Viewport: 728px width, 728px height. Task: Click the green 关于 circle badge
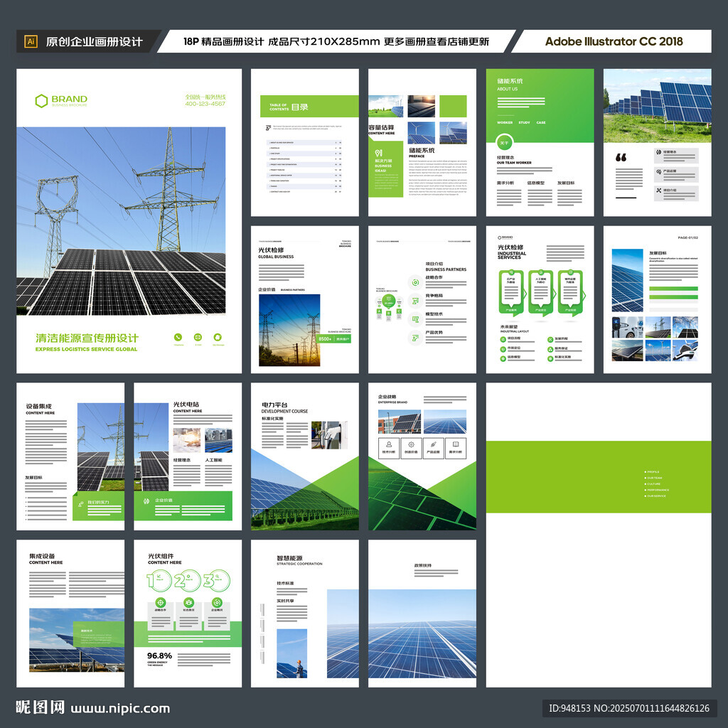coord(504,143)
